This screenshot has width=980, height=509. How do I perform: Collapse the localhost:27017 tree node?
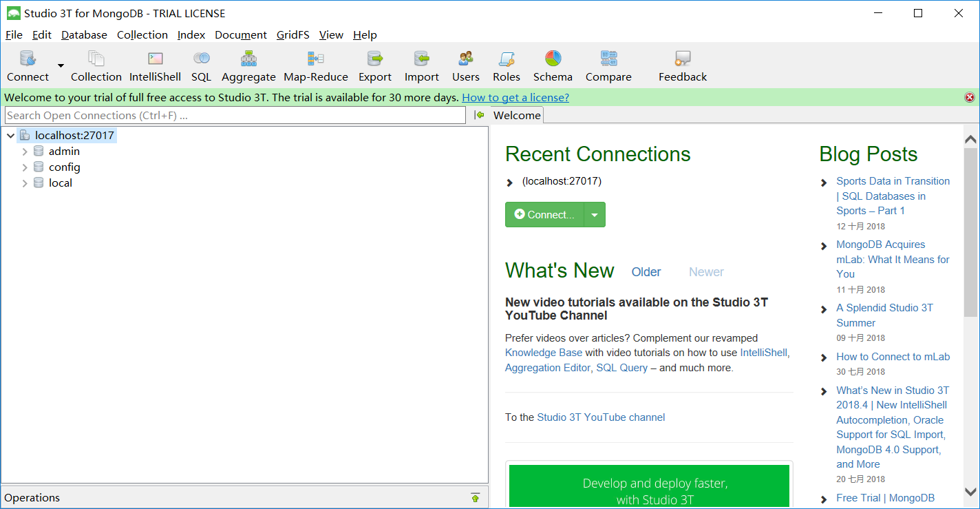10,136
